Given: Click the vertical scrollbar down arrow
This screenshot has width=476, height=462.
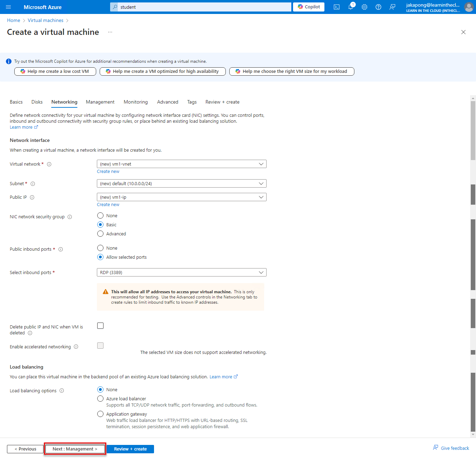Looking at the screenshot, I should click(473, 434).
